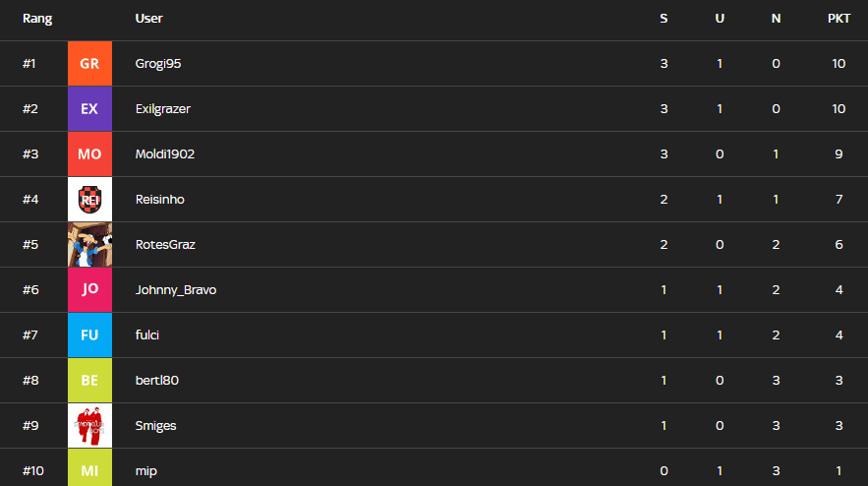Image resolution: width=868 pixels, height=486 pixels.
Task: Click the N losses column header
Action: coord(777,19)
